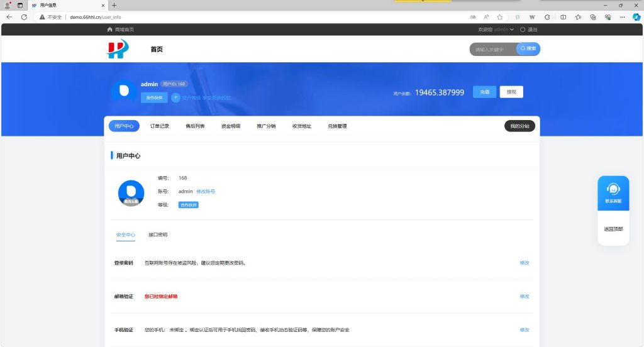The width and height of the screenshot is (644, 347).
Task: Open the browser essentials heart icon
Action: pos(608,17)
